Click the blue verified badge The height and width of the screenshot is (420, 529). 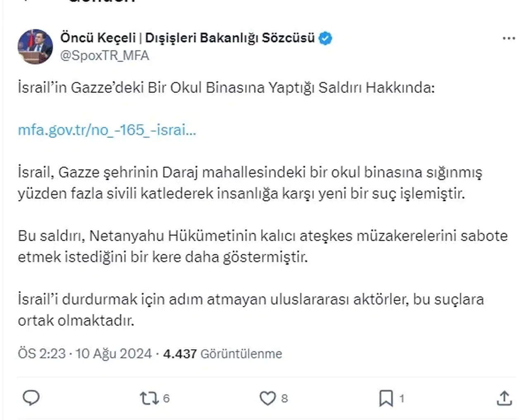(x=326, y=38)
